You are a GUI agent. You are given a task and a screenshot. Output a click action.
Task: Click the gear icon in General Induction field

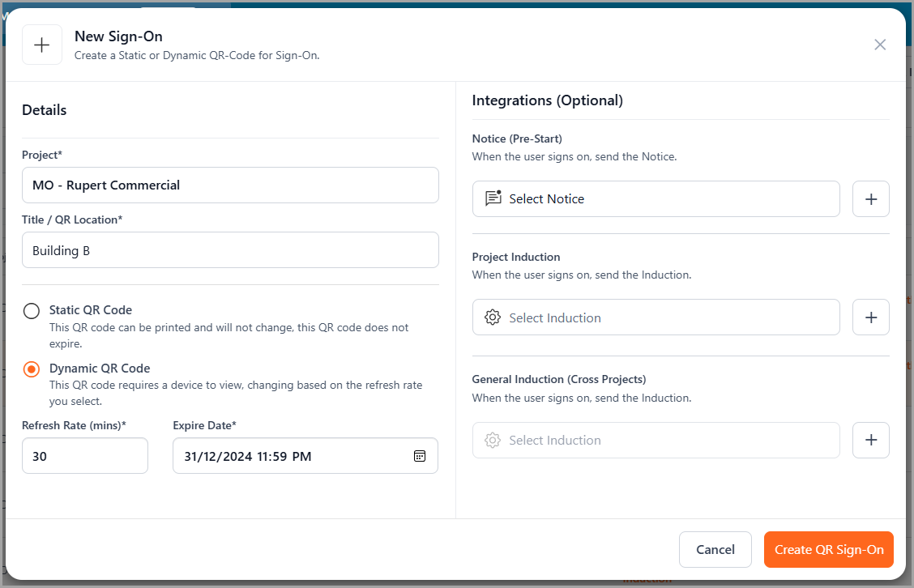(493, 440)
